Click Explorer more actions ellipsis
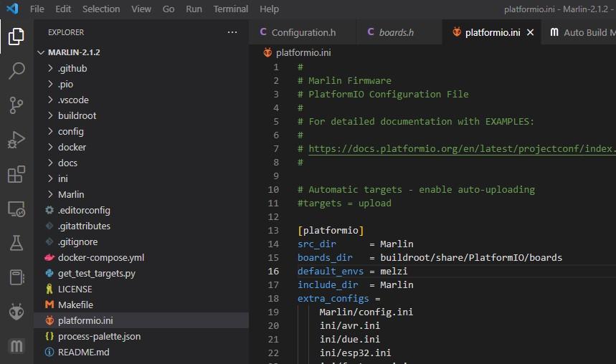 232,32
